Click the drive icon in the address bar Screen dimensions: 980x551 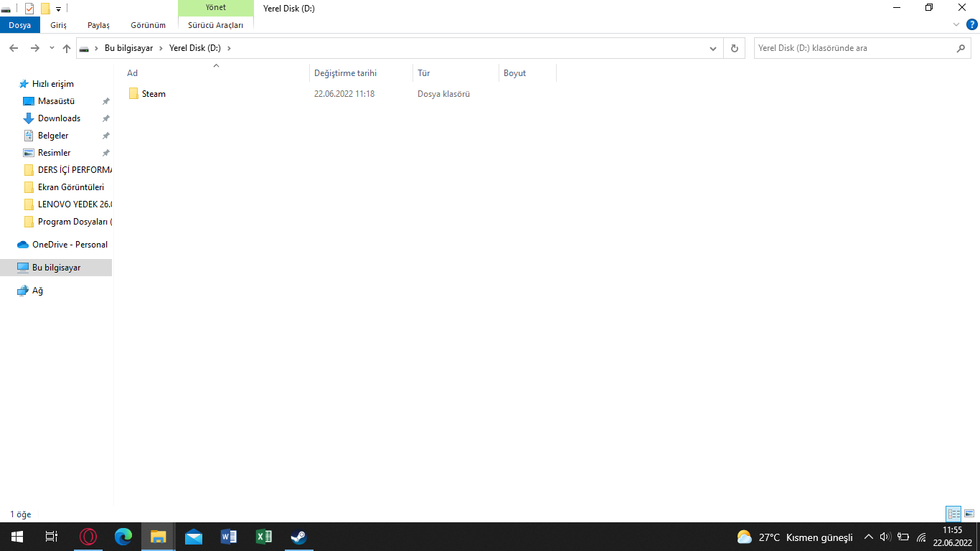[85, 49]
